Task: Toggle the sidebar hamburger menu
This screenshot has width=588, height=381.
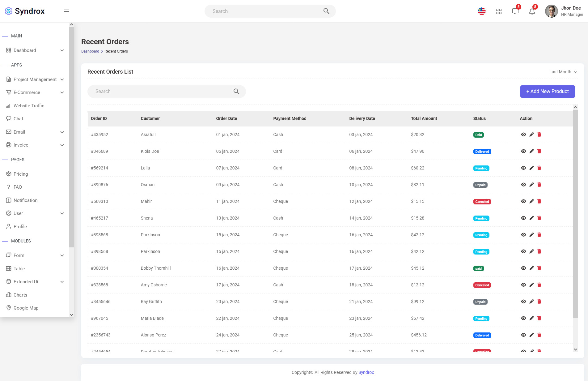Action: 67,11
